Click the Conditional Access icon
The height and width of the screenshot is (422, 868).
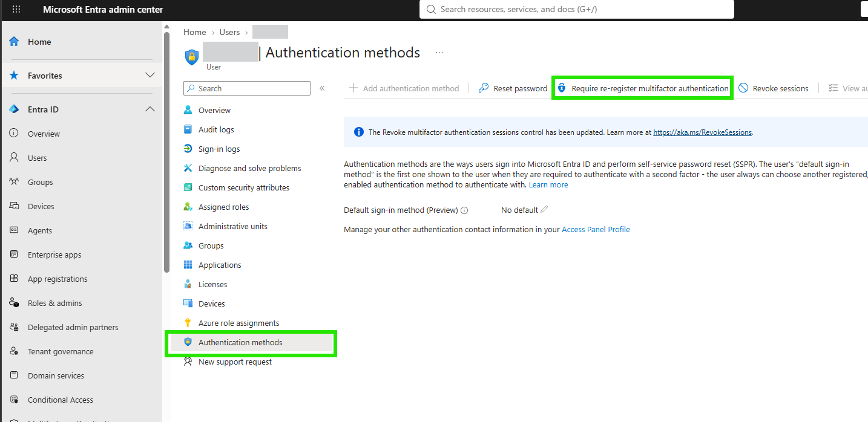[x=14, y=400]
